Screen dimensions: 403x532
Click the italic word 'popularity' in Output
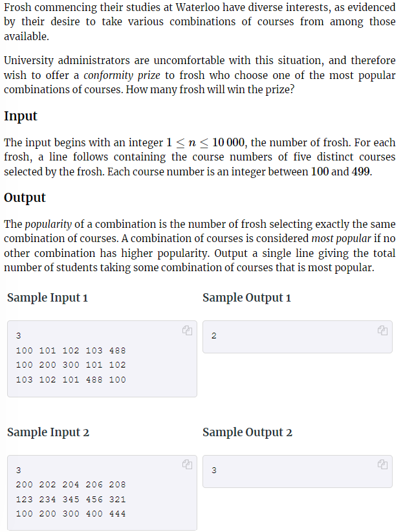click(x=48, y=225)
